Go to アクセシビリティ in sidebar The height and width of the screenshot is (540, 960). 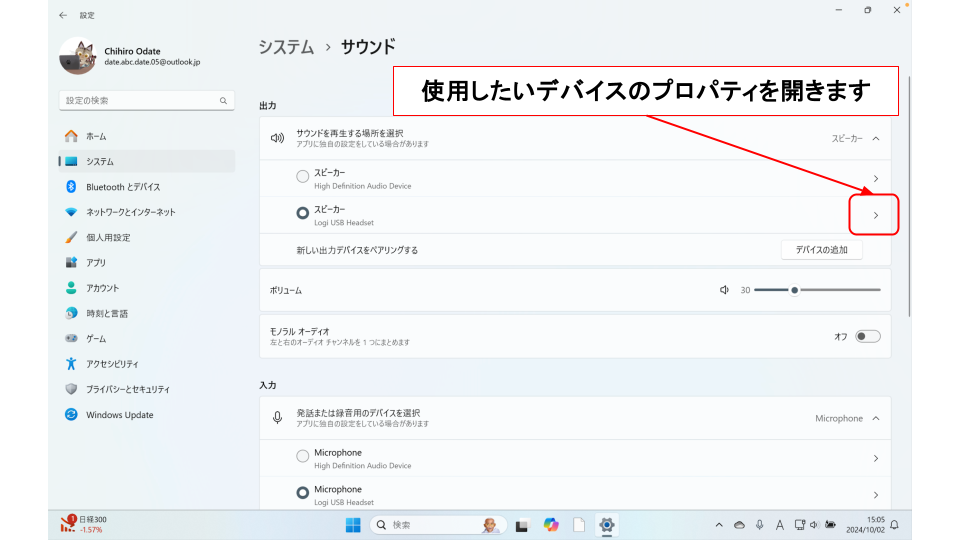[112, 364]
